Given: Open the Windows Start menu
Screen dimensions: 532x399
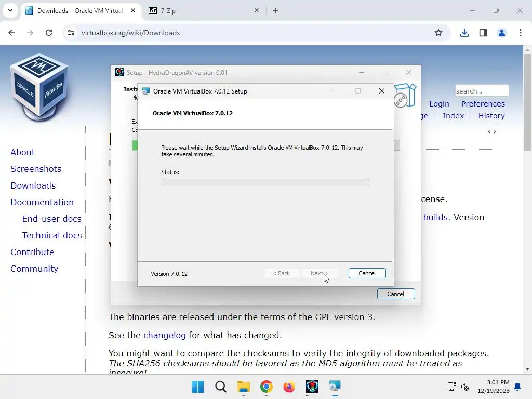Looking at the screenshot, I should 197,387.
